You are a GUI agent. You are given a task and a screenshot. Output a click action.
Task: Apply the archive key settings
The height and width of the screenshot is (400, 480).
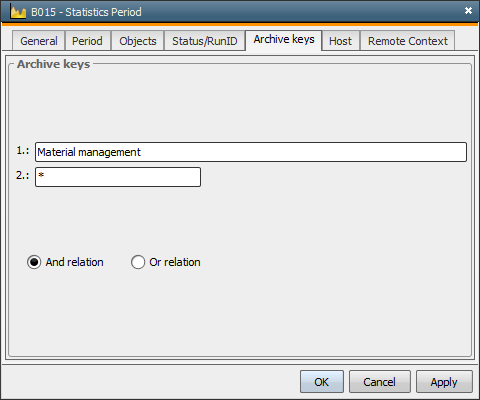444,382
